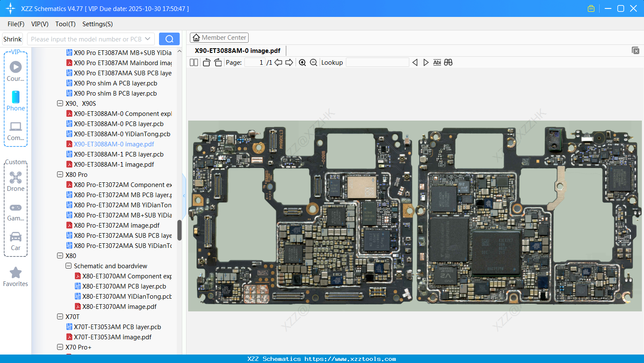Screen dimensions: 644x363
Task: Rotate the page clockwise
Action: pyautogui.click(x=218, y=63)
